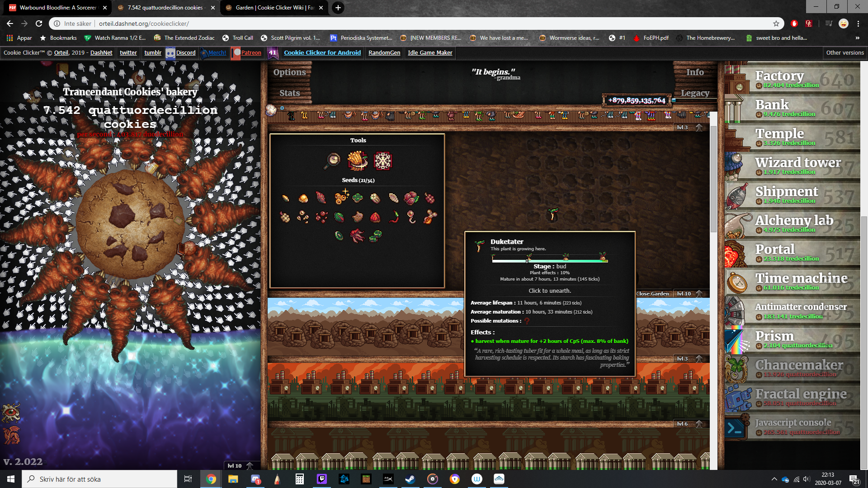Image resolution: width=868 pixels, height=488 pixels.
Task: Drag the Duketater growth progress slider
Action: click(x=528, y=259)
